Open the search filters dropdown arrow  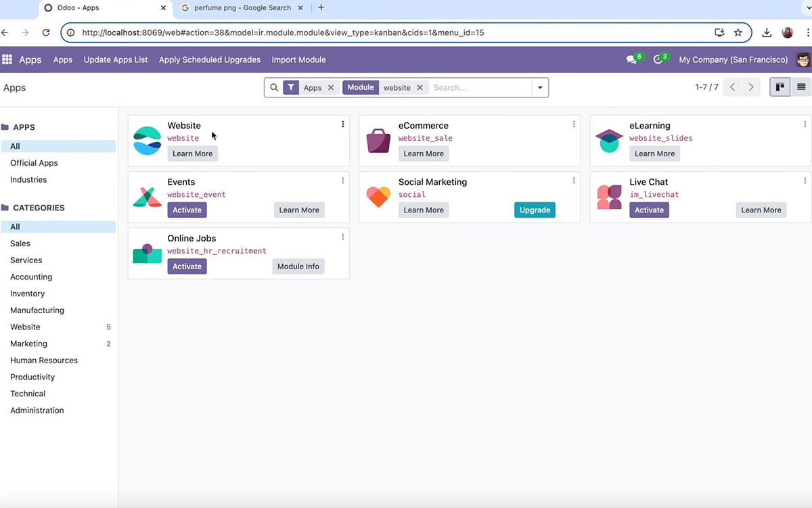[x=539, y=87]
